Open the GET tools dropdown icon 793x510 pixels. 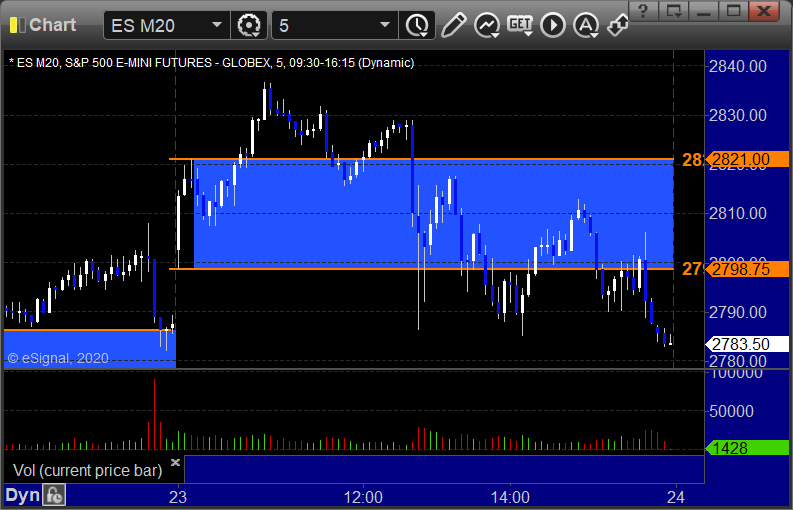pos(520,25)
